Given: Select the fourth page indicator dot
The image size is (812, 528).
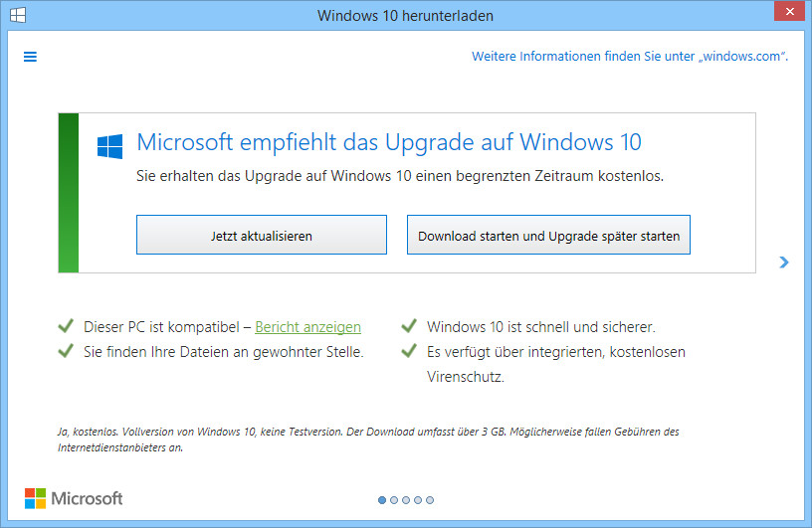Looking at the screenshot, I should 418,500.
